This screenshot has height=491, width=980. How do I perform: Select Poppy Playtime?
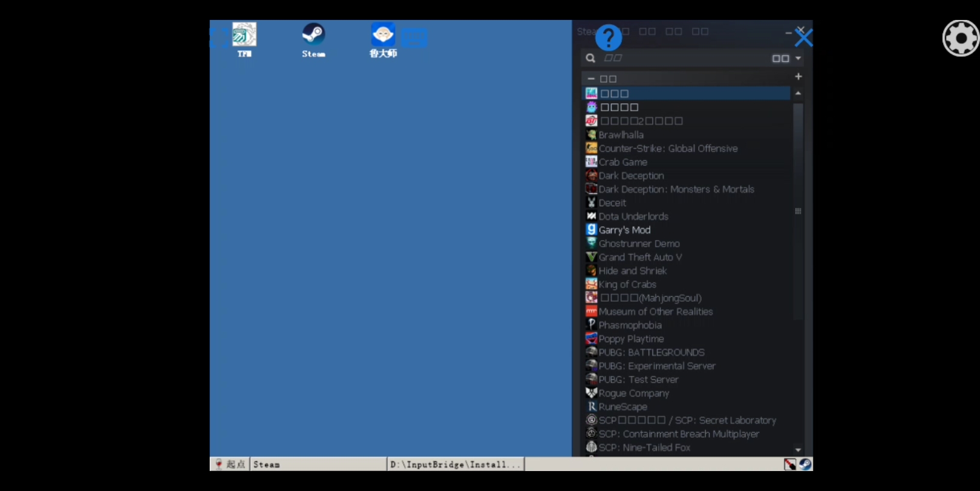click(x=686, y=339)
